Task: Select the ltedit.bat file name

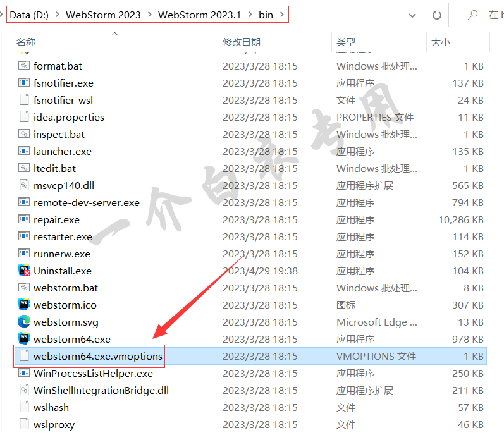Action: (x=54, y=168)
